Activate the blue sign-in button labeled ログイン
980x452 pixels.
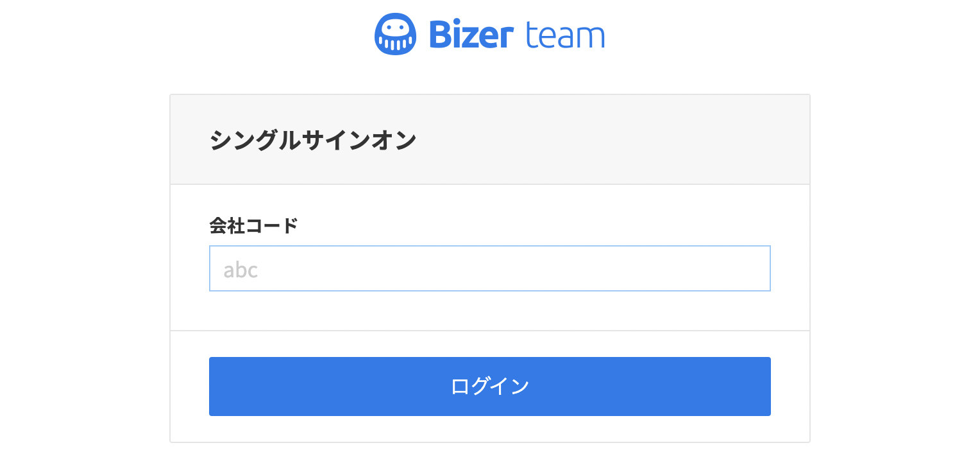point(489,386)
